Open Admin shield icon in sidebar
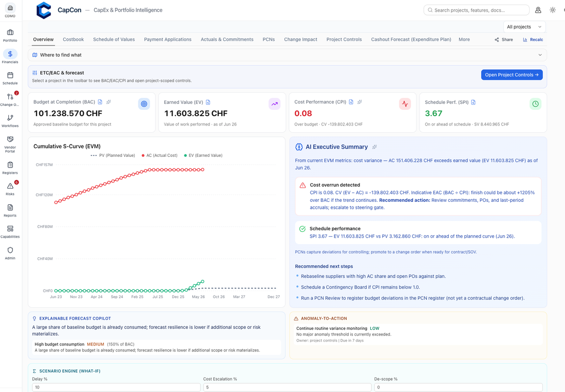Screen dimensions: 565x392 tap(10, 250)
